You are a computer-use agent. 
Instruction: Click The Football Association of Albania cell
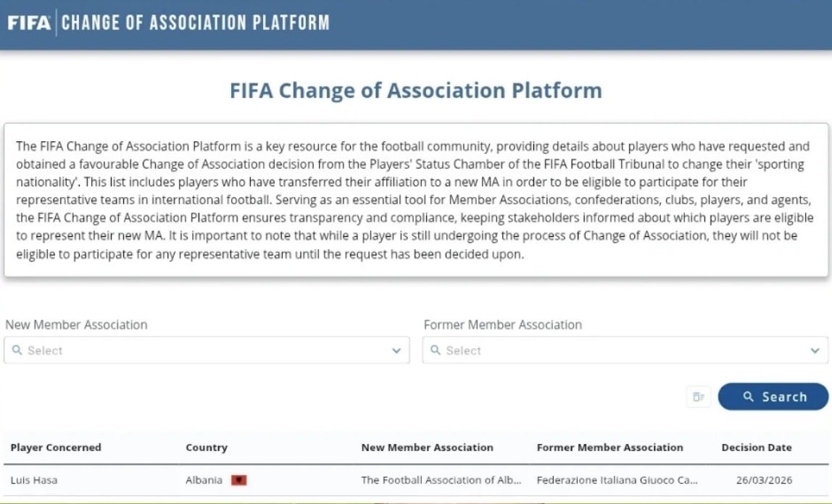point(441,480)
